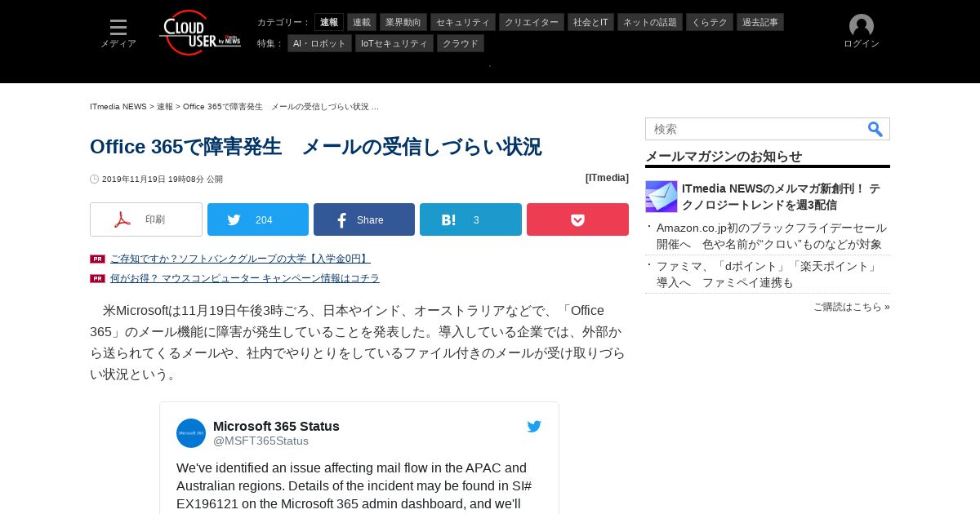Click the Facebook Share button
980x514 pixels.
(364, 219)
